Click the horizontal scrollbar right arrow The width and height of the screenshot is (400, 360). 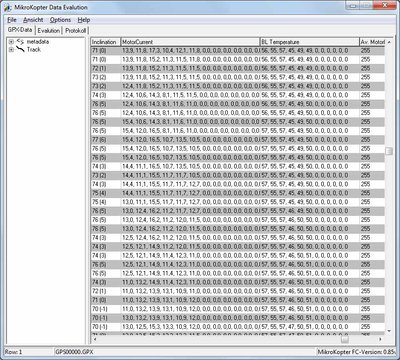[380, 339]
